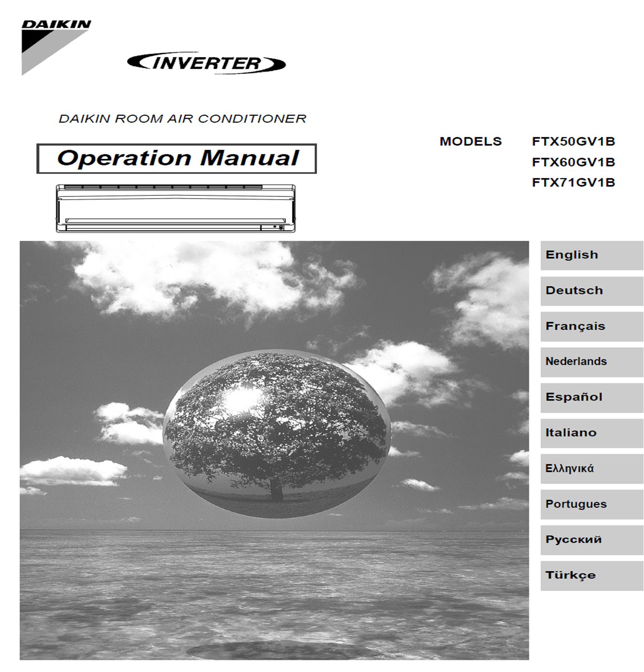Choose the Español language tab
Viewport: 644px width, 672px height.
(x=591, y=398)
